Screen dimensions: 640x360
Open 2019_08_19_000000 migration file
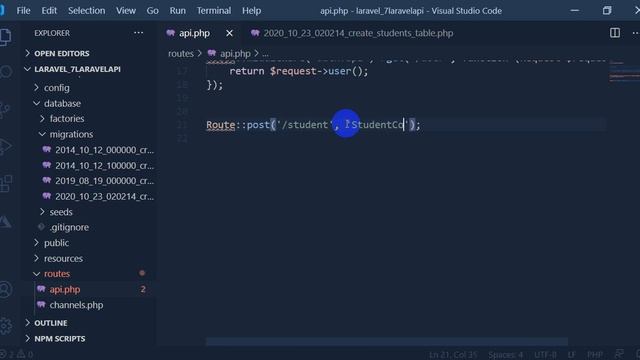[x=104, y=180]
